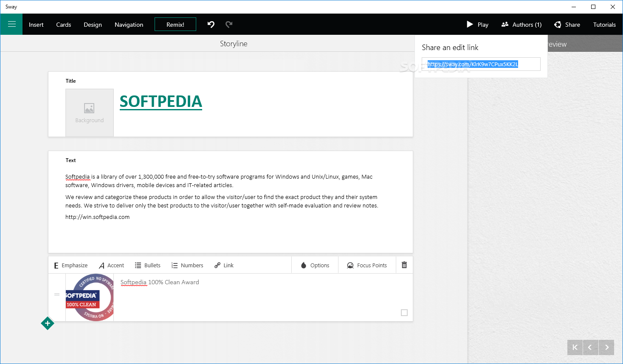Switch to the Storyline tab

coord(234,44)
